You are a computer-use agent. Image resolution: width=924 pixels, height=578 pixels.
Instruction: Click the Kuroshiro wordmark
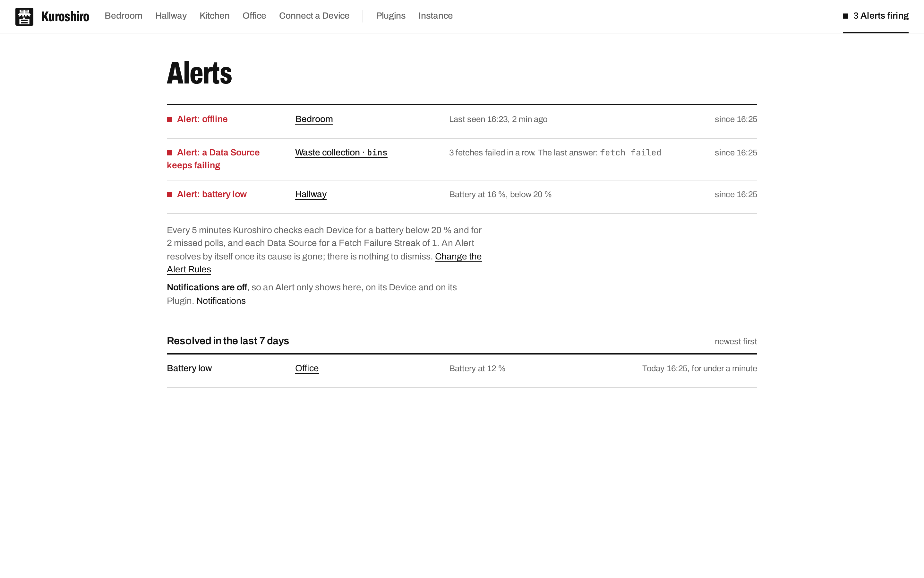65,16
